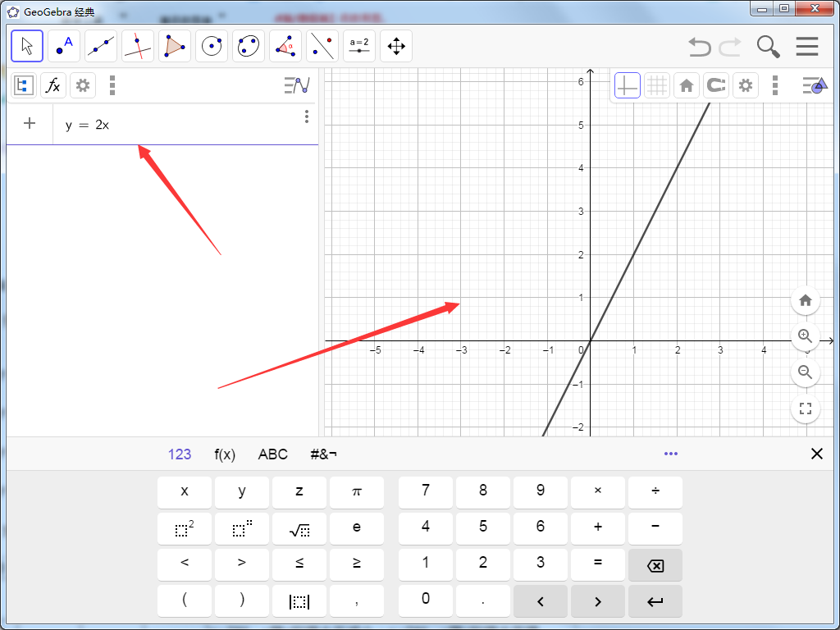
Task: Toggle point capturing with the magnet icon
Action: click(x=715, y=85)
